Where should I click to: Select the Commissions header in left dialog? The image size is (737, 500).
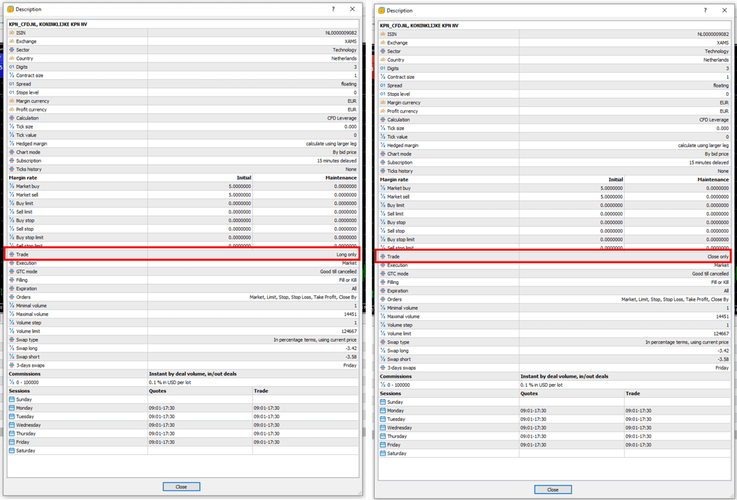tap(28, 375)
